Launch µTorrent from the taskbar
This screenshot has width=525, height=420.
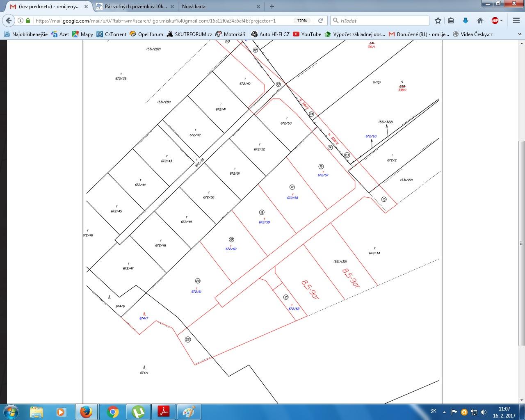[138, 411]
